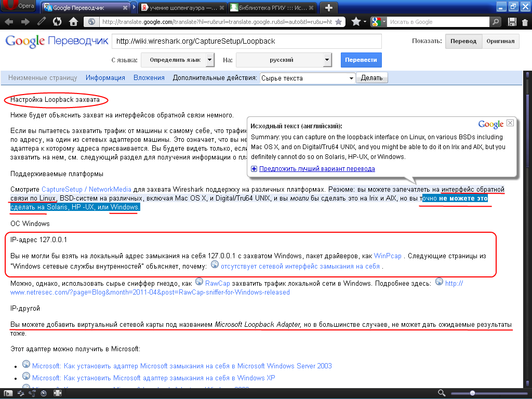Open the closed tabs trash icon

pyautogui.click(x=525, y=22)
